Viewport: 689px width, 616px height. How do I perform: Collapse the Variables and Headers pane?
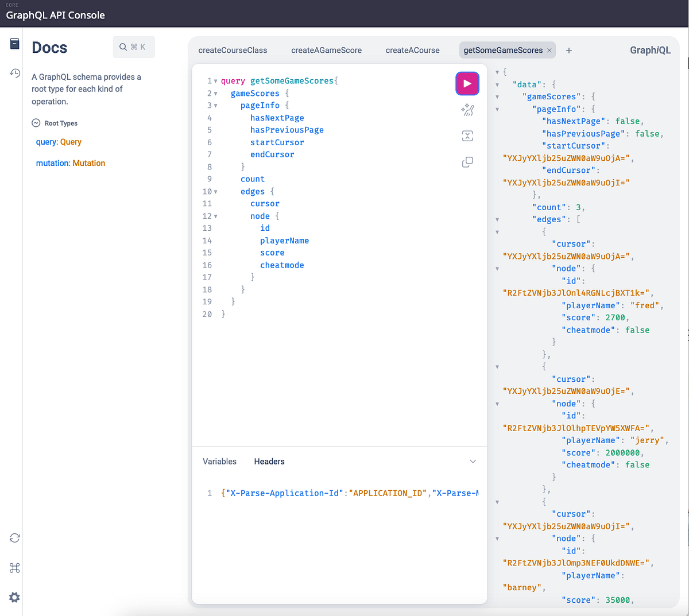tap(472, 461)
